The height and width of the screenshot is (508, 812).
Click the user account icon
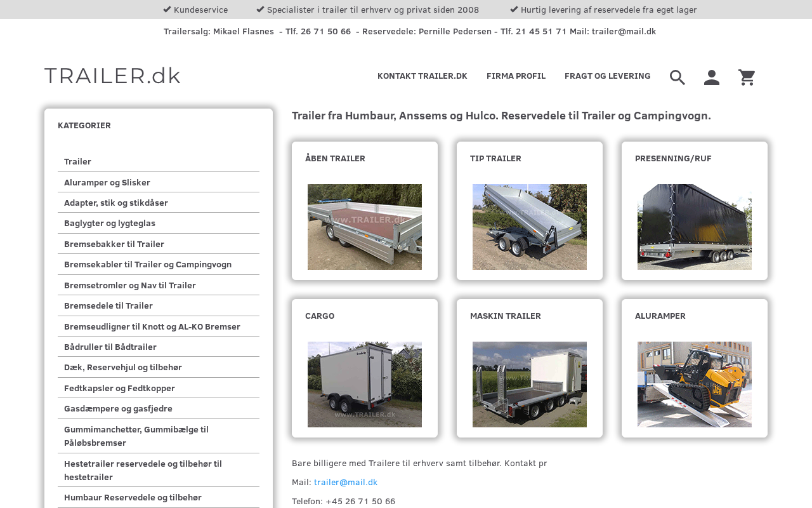[712, 77]
